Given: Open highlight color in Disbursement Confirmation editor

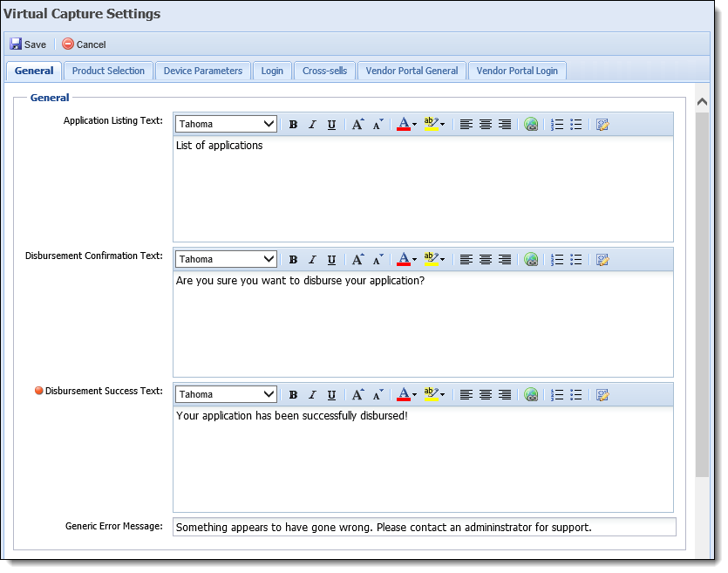Looking at the screenshot, I should click(434, 260).
